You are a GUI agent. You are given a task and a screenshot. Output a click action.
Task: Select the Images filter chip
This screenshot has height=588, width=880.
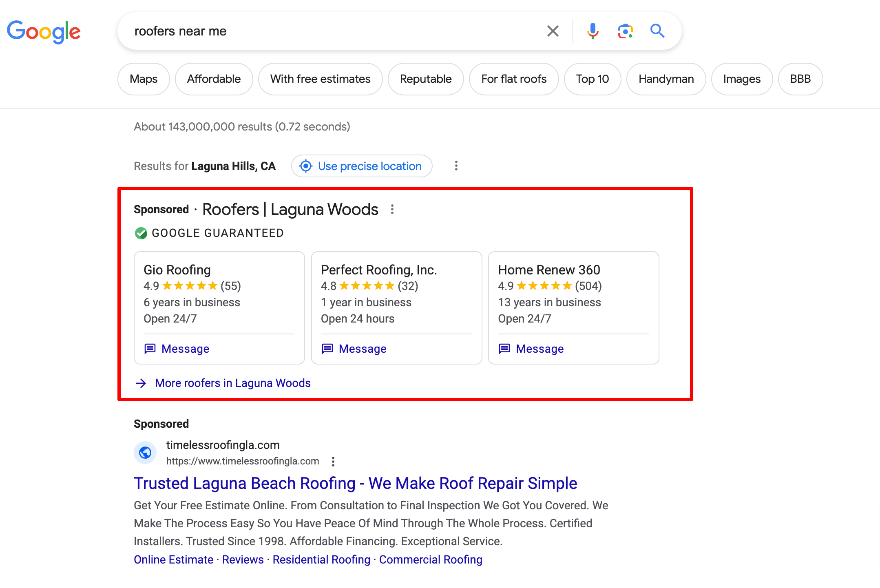742,79
